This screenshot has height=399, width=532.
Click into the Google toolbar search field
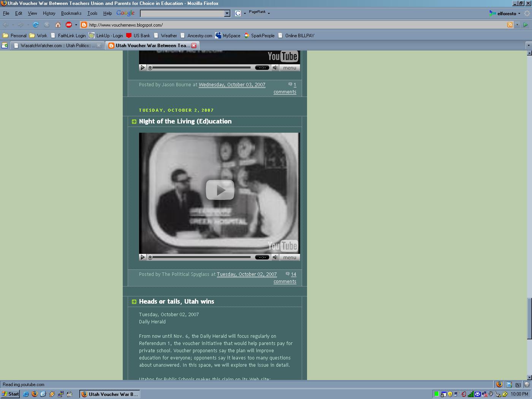pos(182,13)
